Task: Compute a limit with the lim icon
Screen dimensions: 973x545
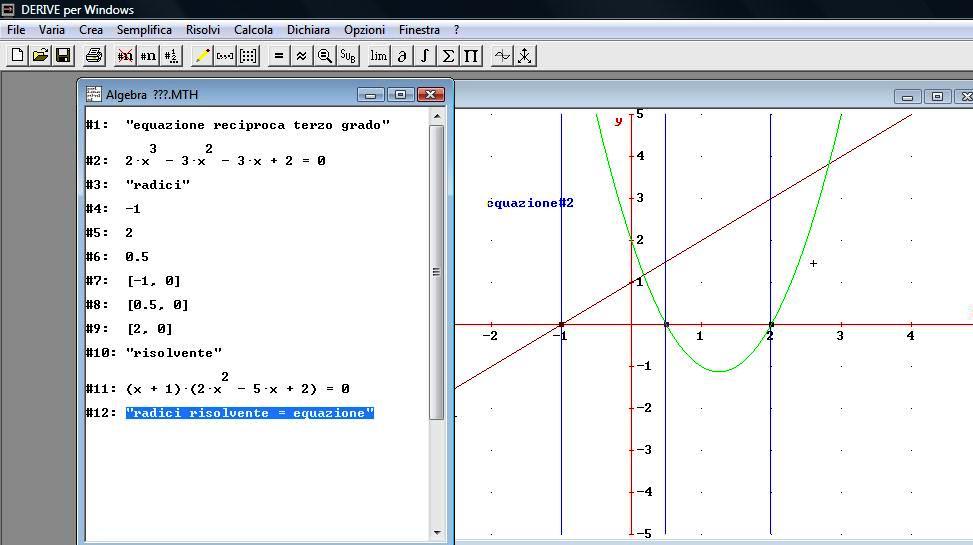Action: 379,56
